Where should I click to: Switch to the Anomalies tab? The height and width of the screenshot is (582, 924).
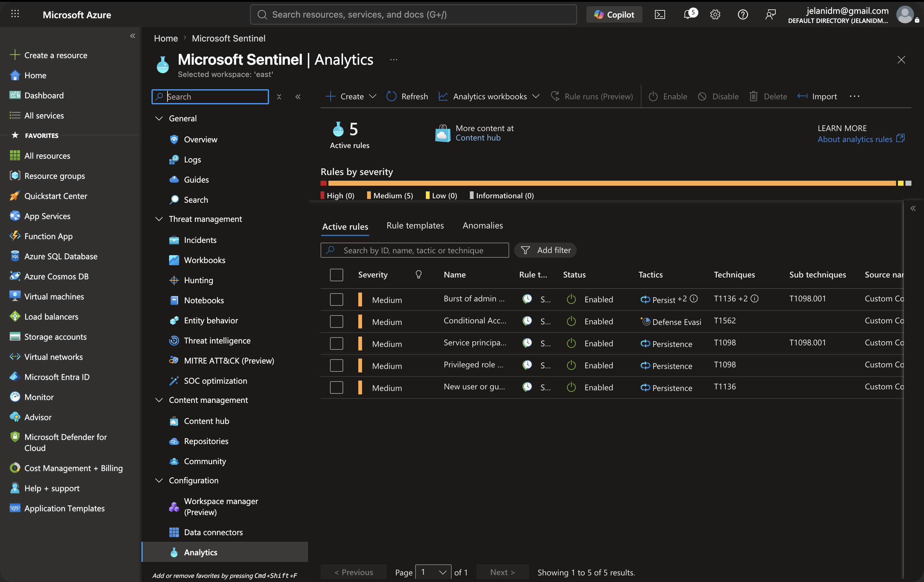click(x=483, y=226)
